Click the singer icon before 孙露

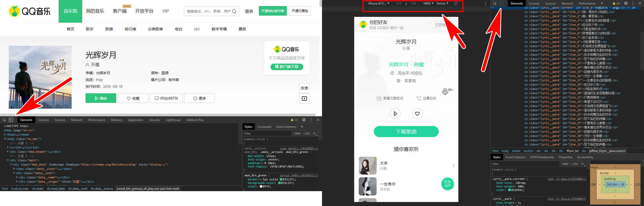pos(87,65)
